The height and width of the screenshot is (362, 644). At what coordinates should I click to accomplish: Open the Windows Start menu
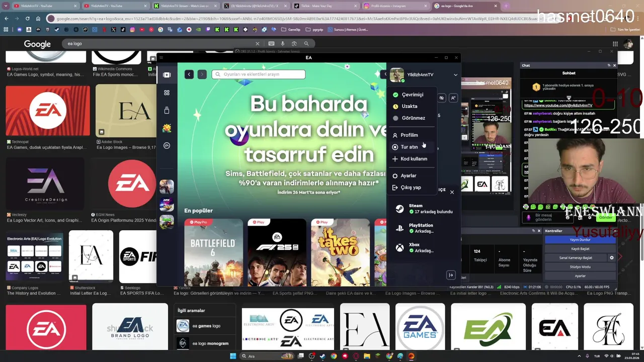(x=233, y=356)
